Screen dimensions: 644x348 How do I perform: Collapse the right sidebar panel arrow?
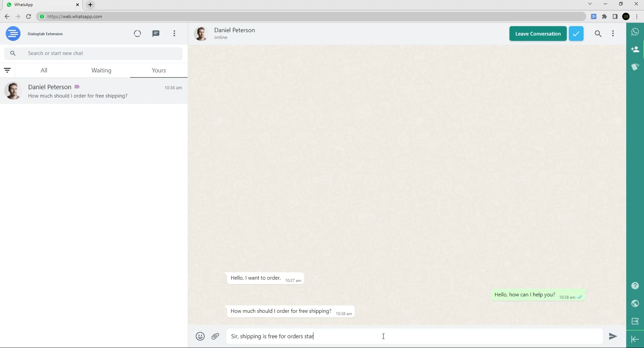(x=635, y=339)
